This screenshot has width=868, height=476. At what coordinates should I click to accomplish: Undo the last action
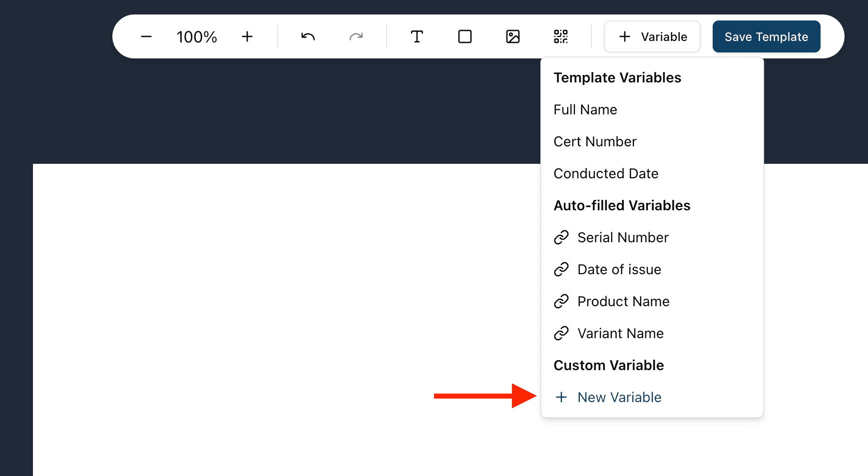308,36
